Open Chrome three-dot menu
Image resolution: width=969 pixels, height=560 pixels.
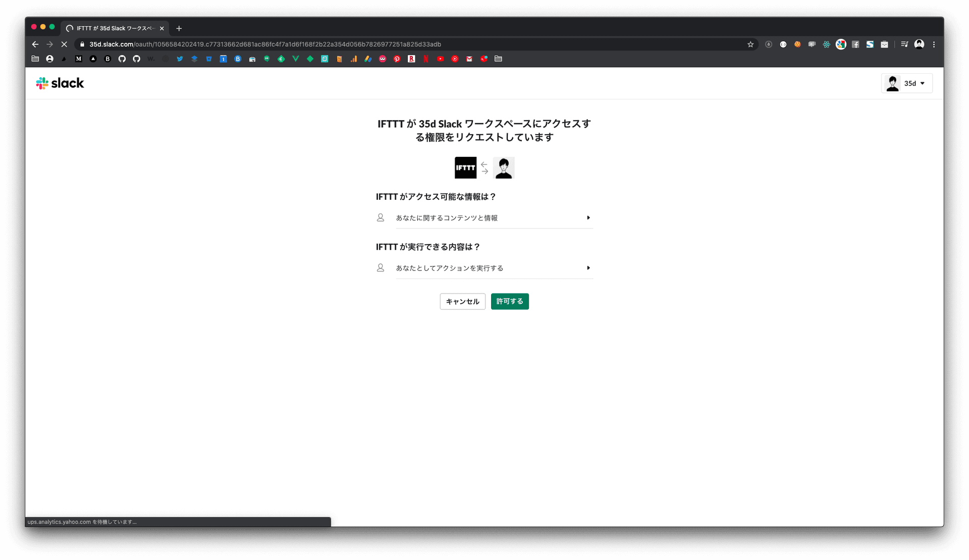click(x=934, y=44)
